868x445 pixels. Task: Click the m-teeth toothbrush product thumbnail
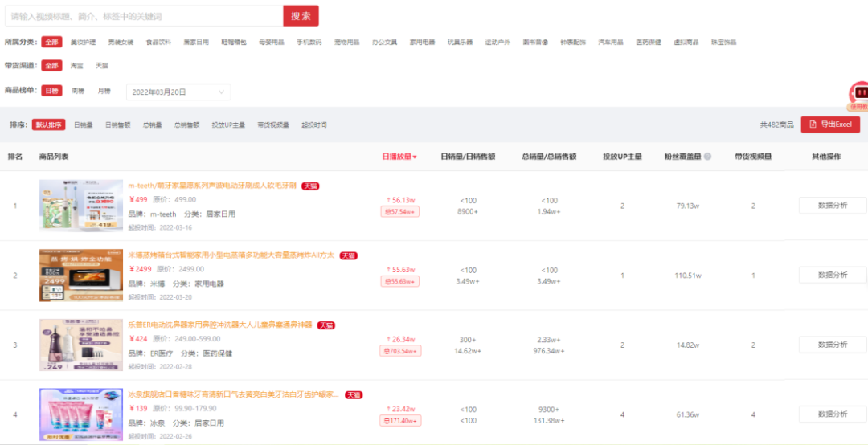point(81,206)
